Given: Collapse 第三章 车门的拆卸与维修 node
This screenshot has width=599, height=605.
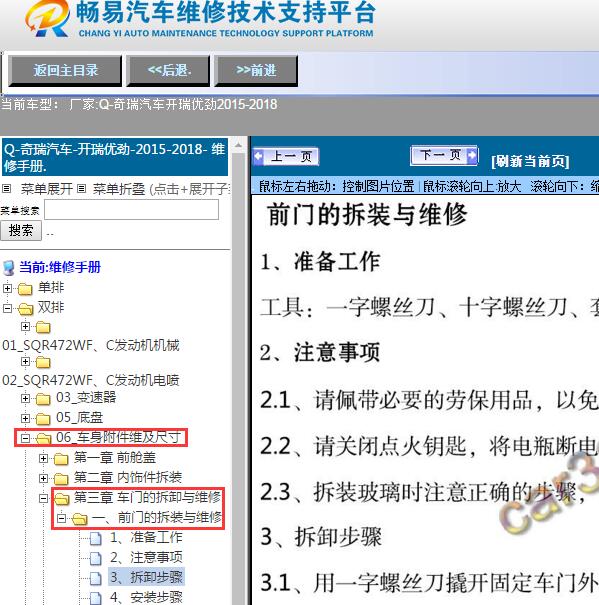Looking at the screenshot, I should [44, 498].
